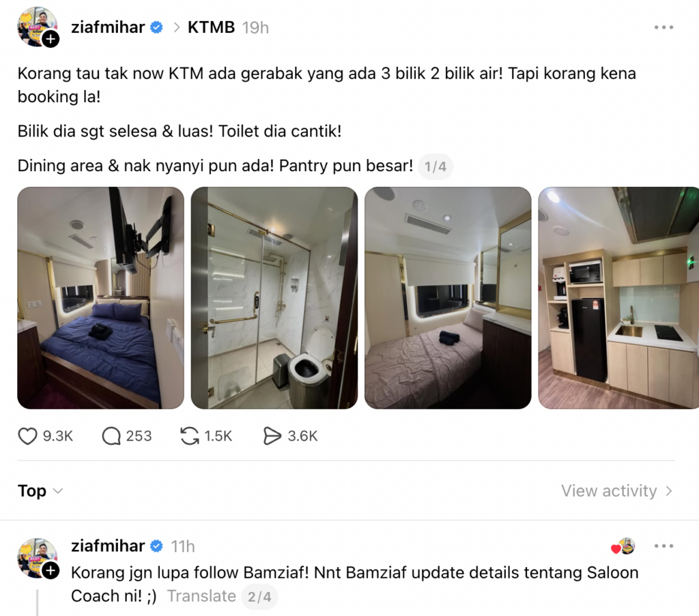Click the 1/4 thread indicator badge

[436, 166]
